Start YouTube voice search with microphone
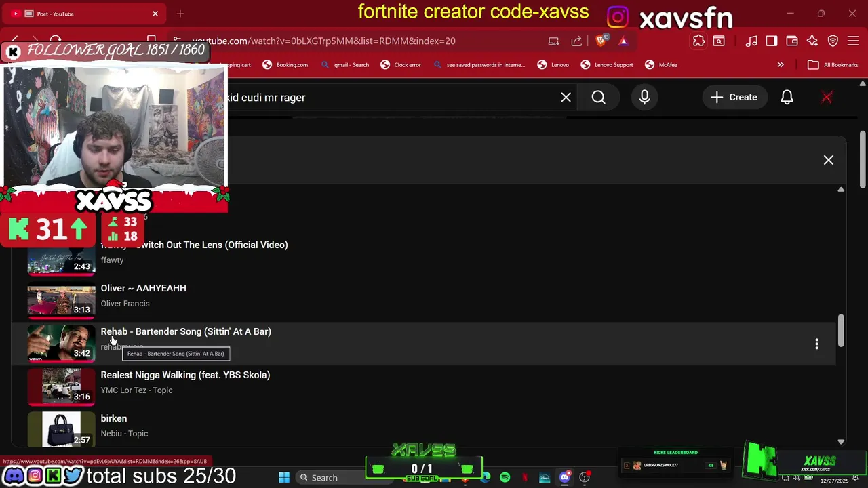868x488 pixels. point(644,98)
